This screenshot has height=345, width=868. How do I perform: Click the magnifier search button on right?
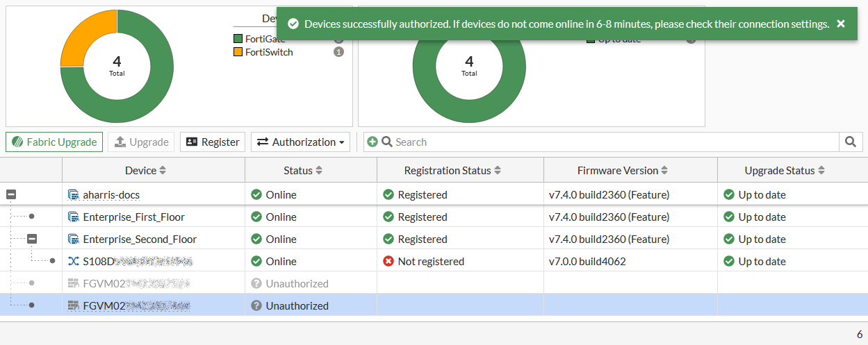[x=850, y=142]
